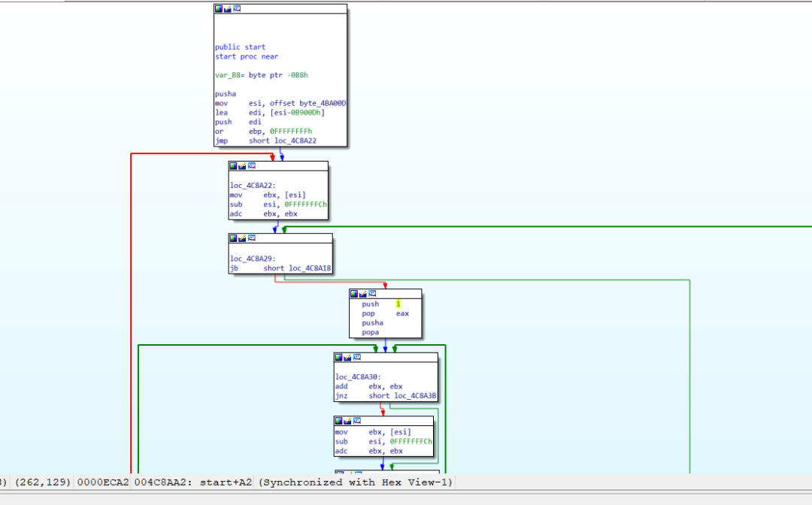812x505 pixels.
Task: Click jump target loc_4C8A3B in jnz instruction
Action: tap(415, 396)
